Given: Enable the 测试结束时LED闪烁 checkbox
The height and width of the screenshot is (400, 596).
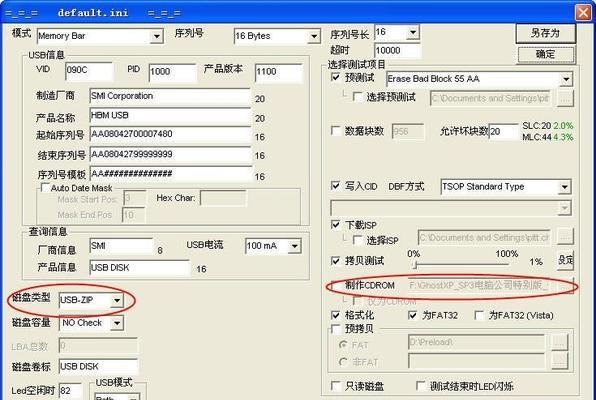Looking at the screenshot, I should (420, 386).
